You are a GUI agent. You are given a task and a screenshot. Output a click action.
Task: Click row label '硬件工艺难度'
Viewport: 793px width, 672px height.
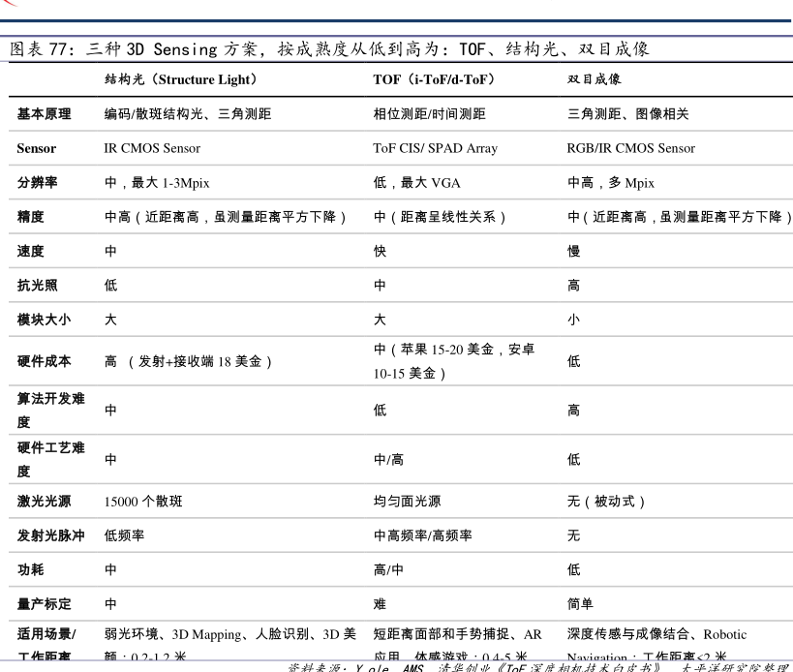coord(50,459)
